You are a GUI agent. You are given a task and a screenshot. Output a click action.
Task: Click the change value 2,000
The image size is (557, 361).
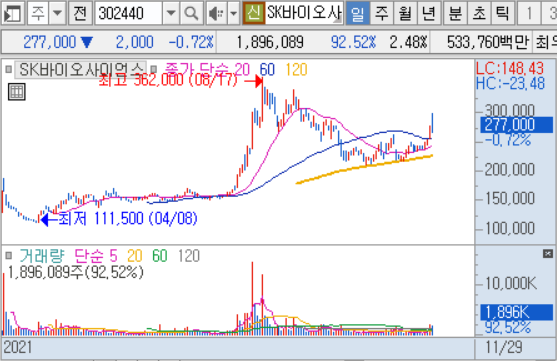(134, 43)
